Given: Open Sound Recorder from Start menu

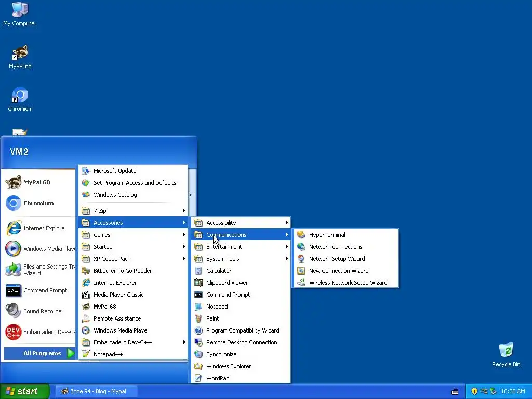Looking at the screenshot, I should tap(39, 311).
